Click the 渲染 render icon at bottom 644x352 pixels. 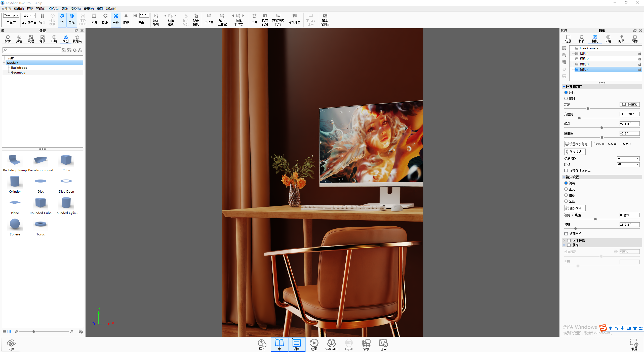click(x=383, y=344)
